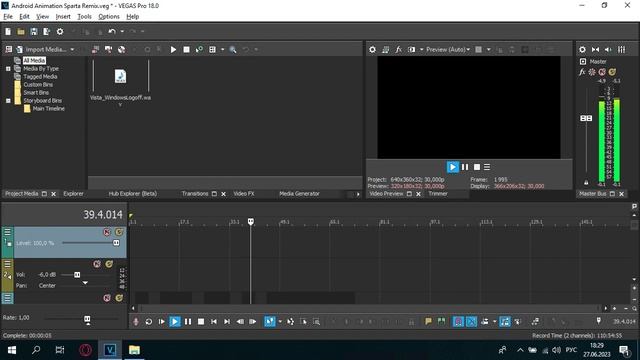
Task: Click the Record microphone button
Action: 136,322
